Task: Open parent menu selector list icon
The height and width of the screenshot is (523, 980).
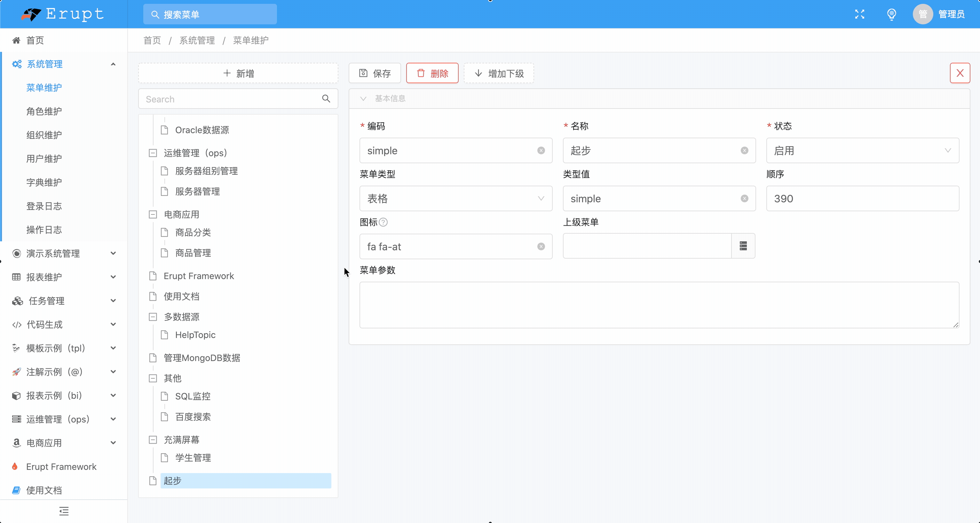Action: point(743,246)
